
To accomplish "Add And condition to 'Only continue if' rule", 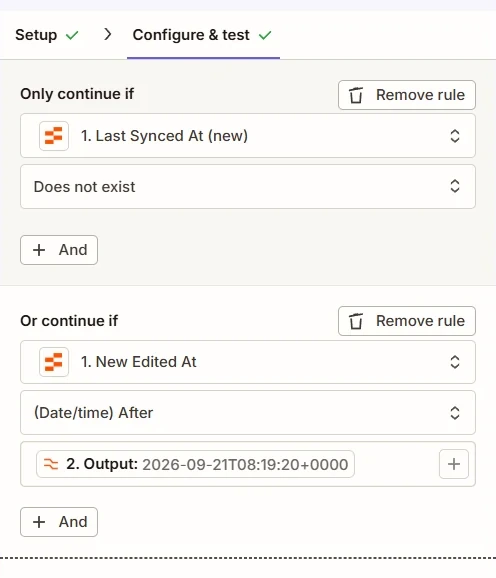I will pos(59,250).
